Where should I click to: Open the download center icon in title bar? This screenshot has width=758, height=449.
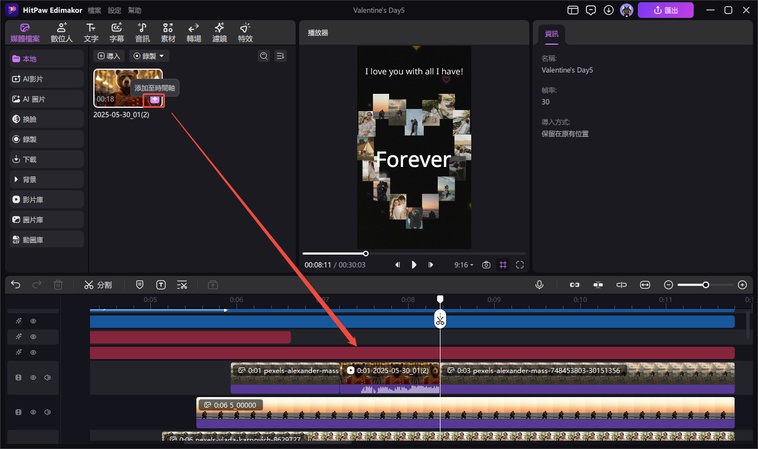point(609,10)
